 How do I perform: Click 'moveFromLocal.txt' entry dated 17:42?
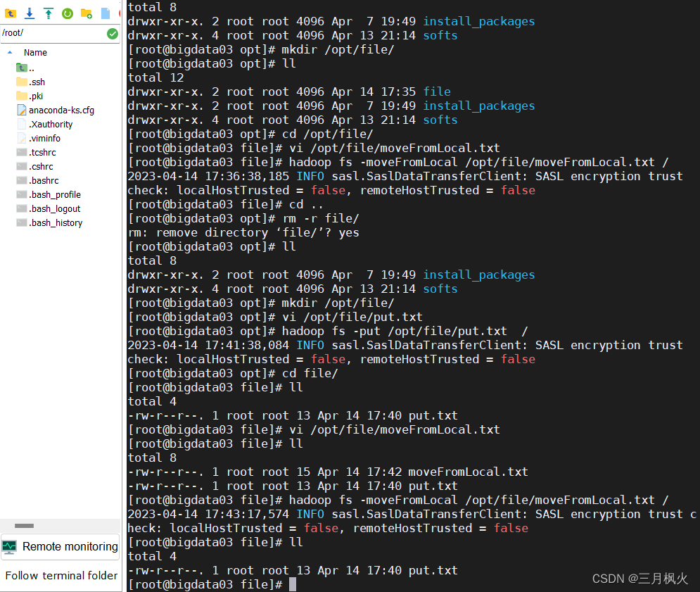(468, 472)
